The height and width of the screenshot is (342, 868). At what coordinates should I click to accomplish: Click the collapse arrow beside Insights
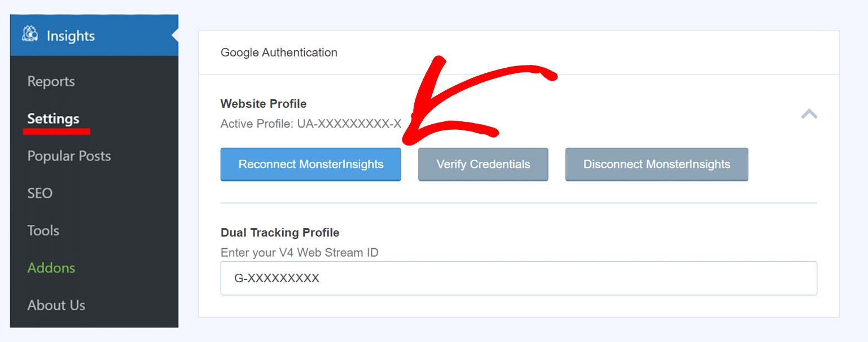click(175, 36)
